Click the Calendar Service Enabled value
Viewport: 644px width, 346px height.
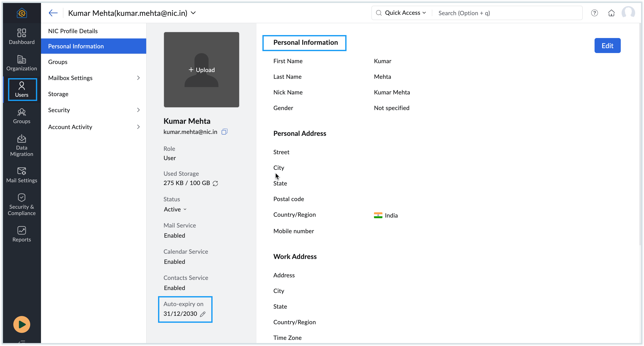pyautogui.click(x=175, y=262)
